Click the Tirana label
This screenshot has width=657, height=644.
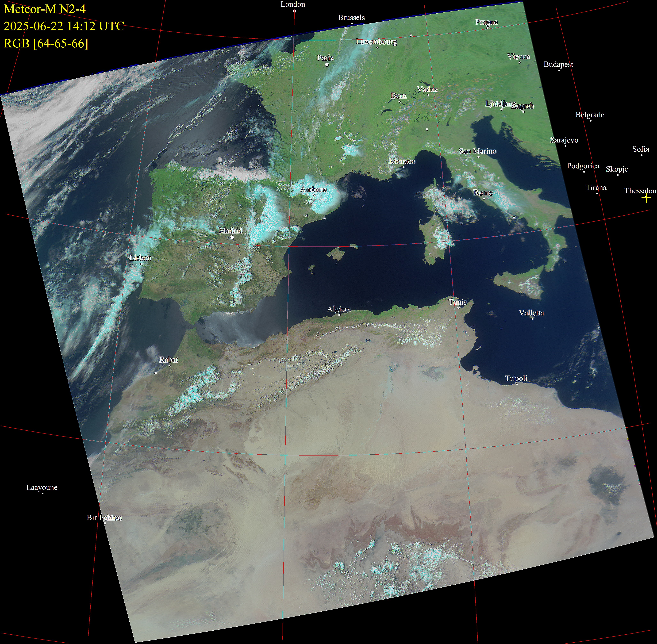point(596,188)
